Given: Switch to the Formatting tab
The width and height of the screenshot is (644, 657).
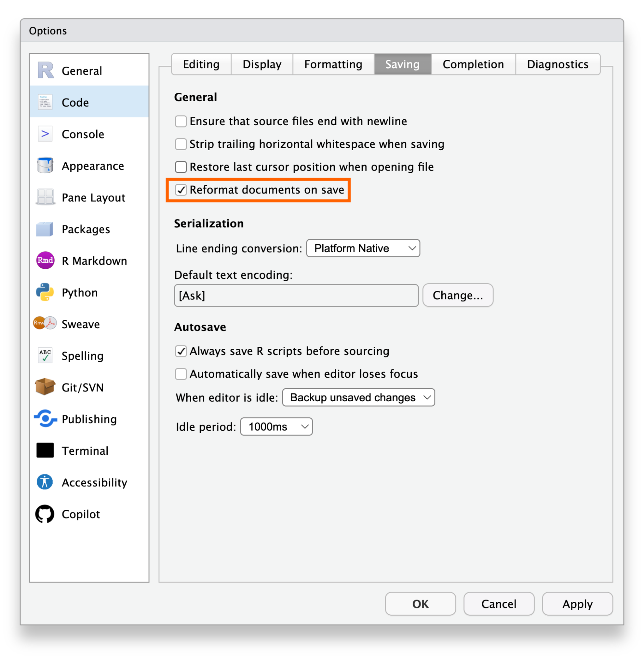Looking at the screenshot, I should click(333, 64).
